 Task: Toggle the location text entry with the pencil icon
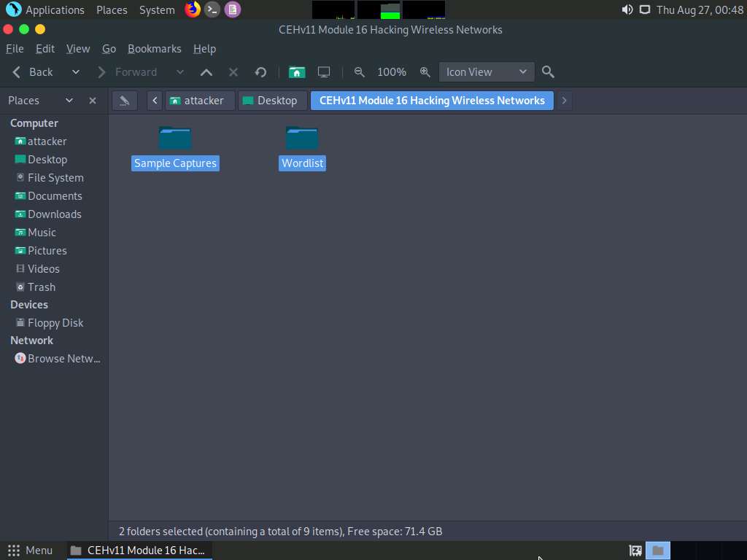tap(124, 100)
